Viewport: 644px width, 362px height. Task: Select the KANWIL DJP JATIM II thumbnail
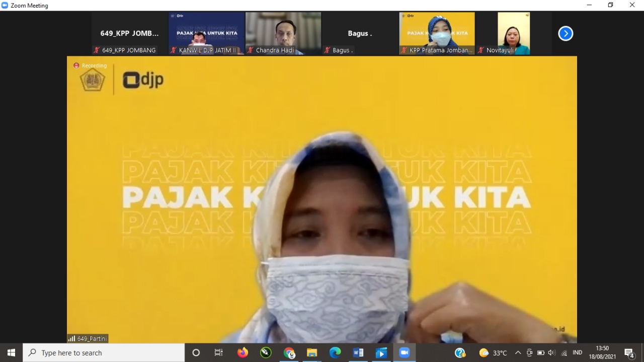click(206, 33)
